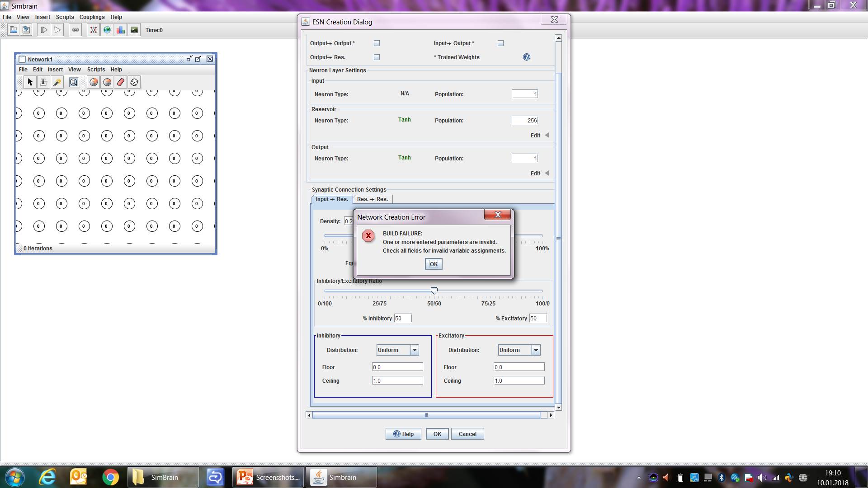Enable the Input→ Output checkbox
Viewport: 868px width, 488px height.
(x=500, y=43)
